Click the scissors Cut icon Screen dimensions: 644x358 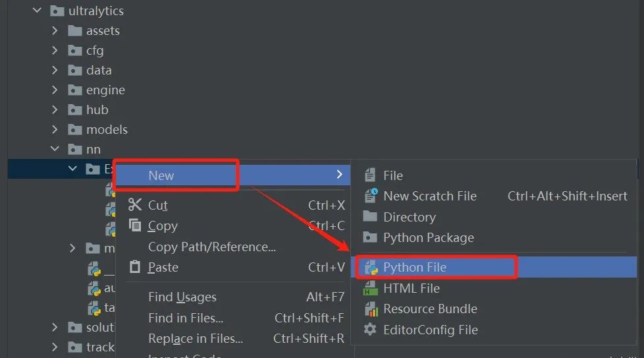[x=135, y=204]
